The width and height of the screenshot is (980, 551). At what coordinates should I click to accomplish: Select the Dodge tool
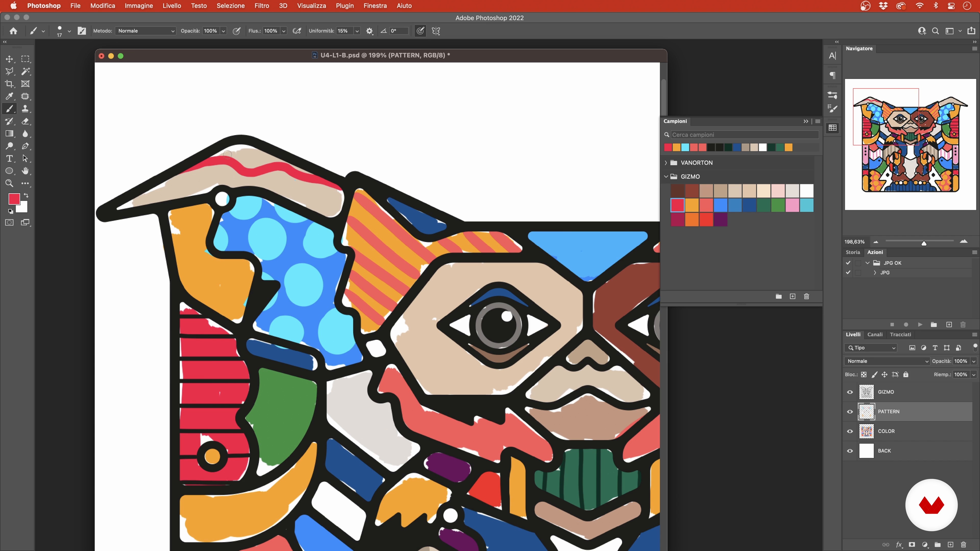(x=9, y=146)
